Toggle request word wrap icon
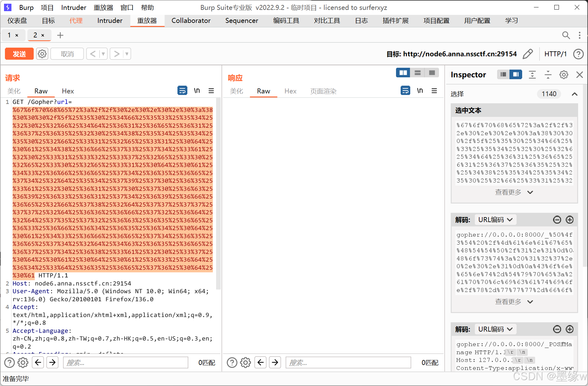Image resolution: width=588 pixels, height=386 pixels. [x=182, y=91]
